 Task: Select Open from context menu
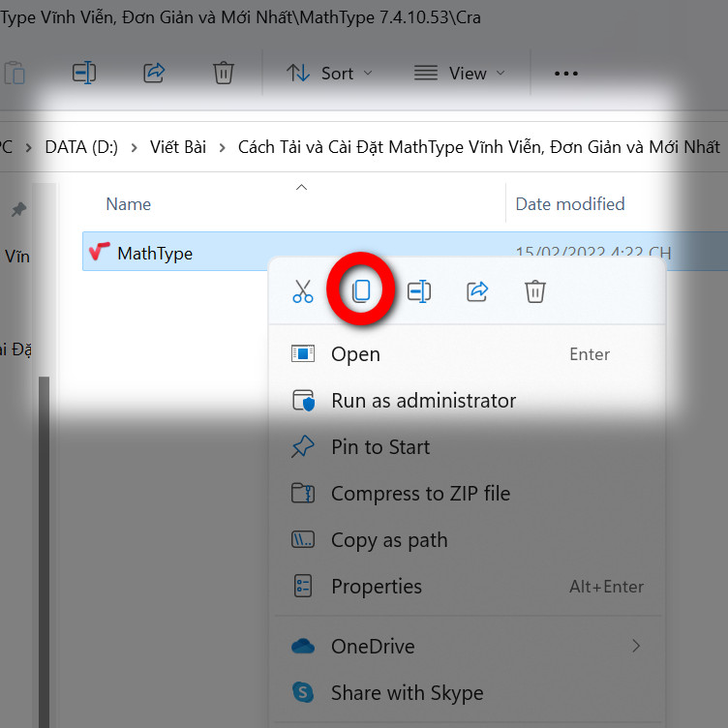pos(467,353)
